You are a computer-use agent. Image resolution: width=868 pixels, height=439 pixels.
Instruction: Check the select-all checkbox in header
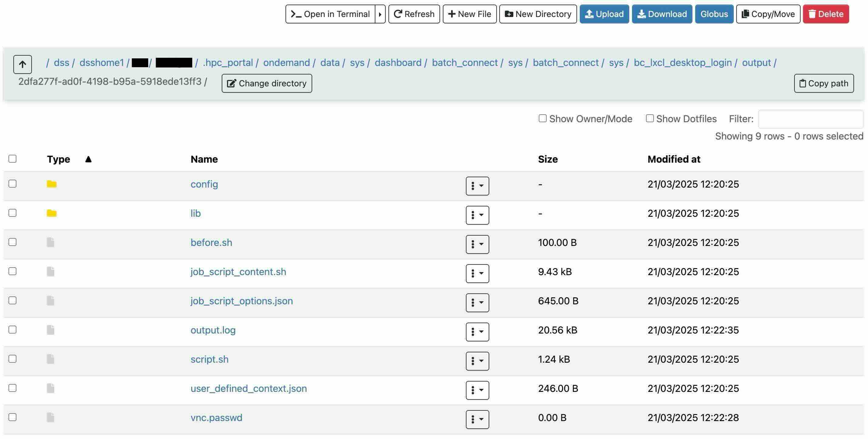tap(12, 159)
